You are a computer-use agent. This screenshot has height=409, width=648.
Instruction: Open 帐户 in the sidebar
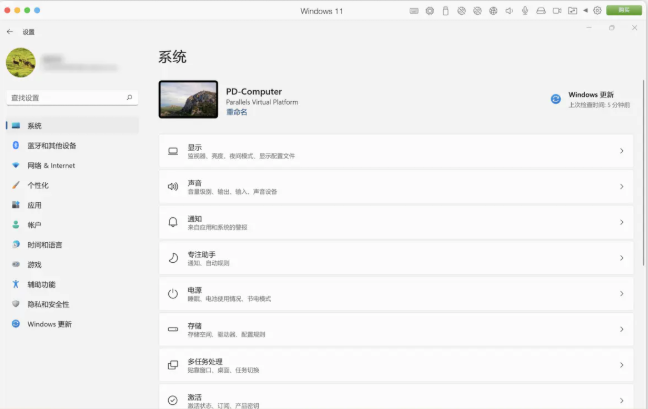[72, 225]
